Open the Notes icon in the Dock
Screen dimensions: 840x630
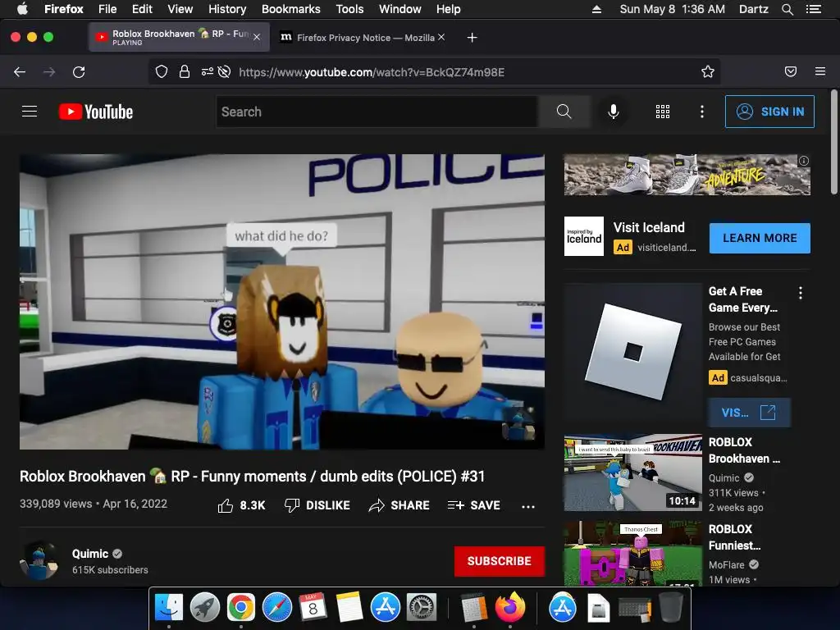tap(349, 608)
